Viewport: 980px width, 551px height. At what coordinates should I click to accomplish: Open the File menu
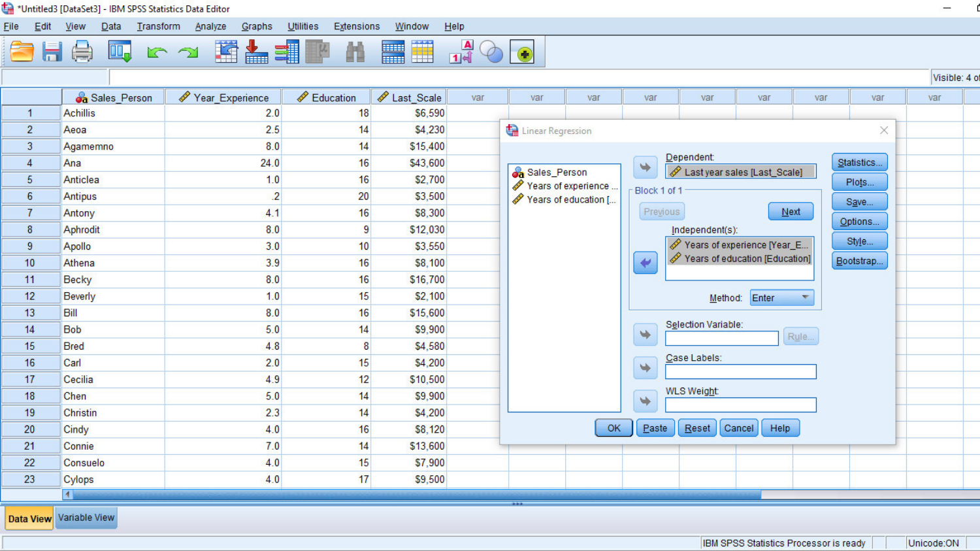[x=11, y=26]
